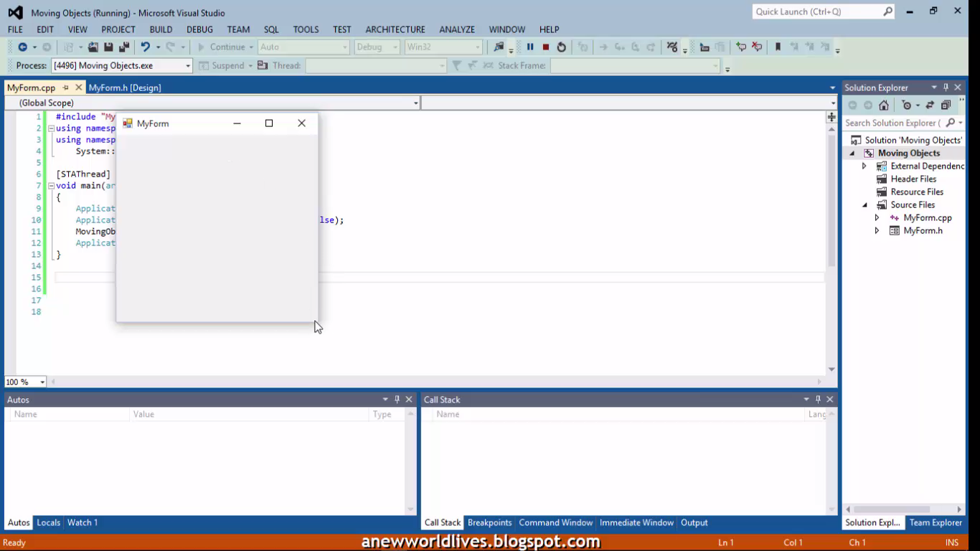980x551 pixels.
Task: Collapse the void main code region
Action: tap(50, 185)
